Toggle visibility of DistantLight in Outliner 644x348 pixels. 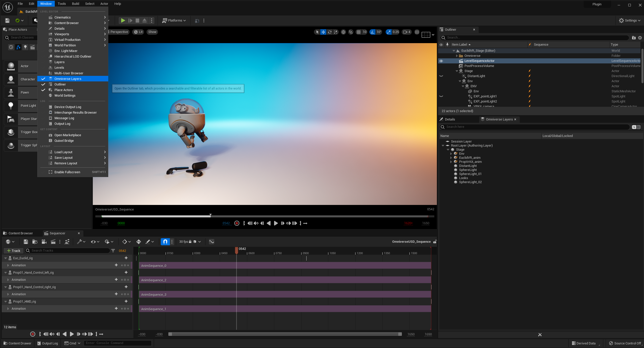pos(441,76)
